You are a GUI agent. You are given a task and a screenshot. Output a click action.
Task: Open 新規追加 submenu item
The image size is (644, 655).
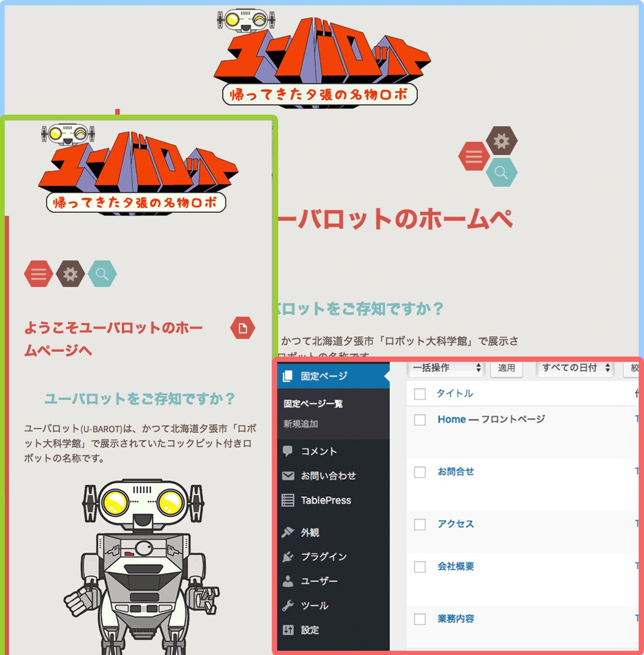[300, 424]
